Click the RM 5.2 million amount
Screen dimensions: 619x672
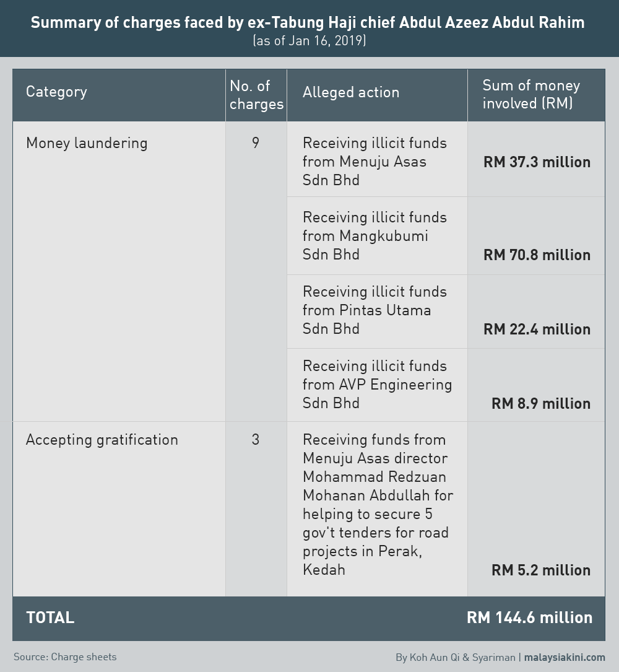point(541,570)
